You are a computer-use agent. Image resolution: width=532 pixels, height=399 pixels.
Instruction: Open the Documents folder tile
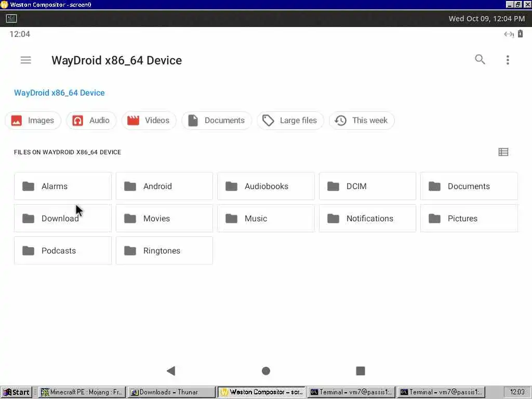click(x=469, y=186)
